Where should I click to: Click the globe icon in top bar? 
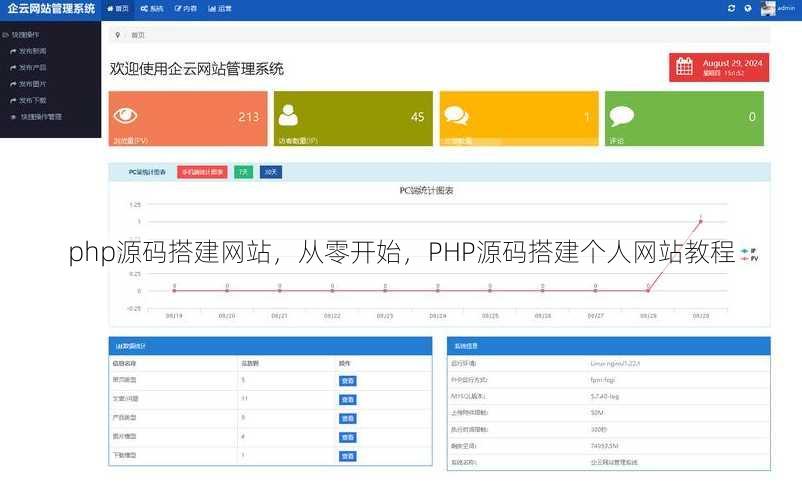(748, 8)
